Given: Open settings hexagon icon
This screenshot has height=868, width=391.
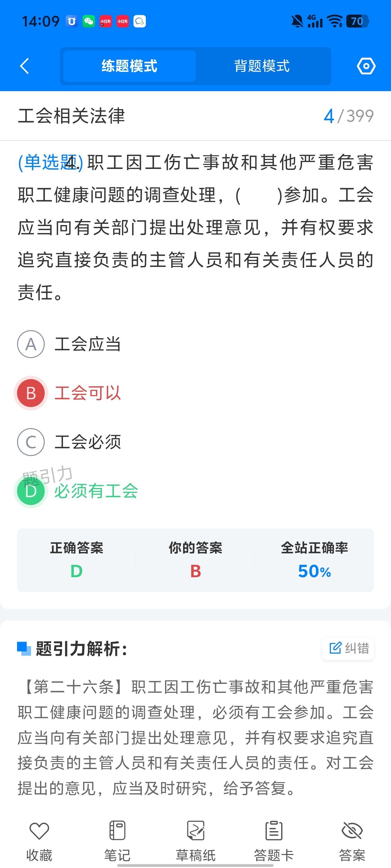Looking at the screenshot, I should 366,66.
